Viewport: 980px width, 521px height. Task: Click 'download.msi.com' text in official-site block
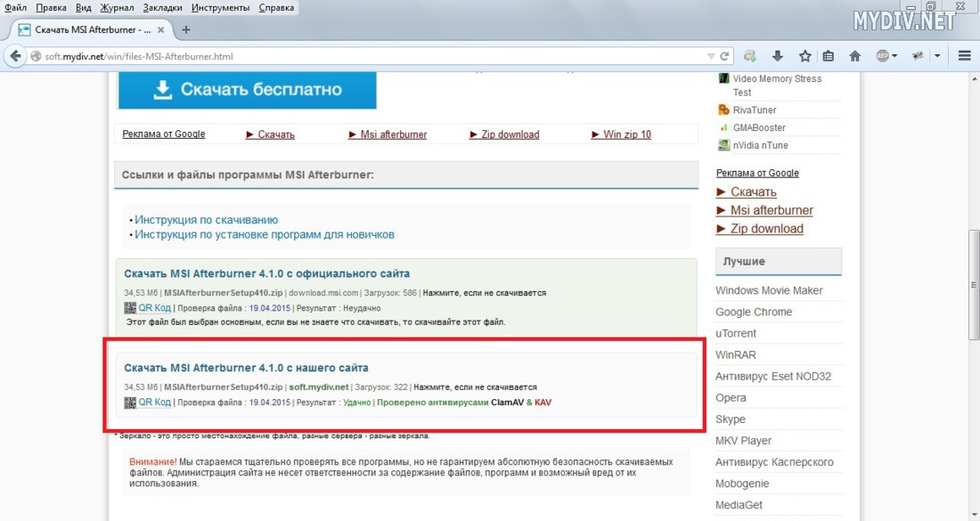[x=323, y=292]
